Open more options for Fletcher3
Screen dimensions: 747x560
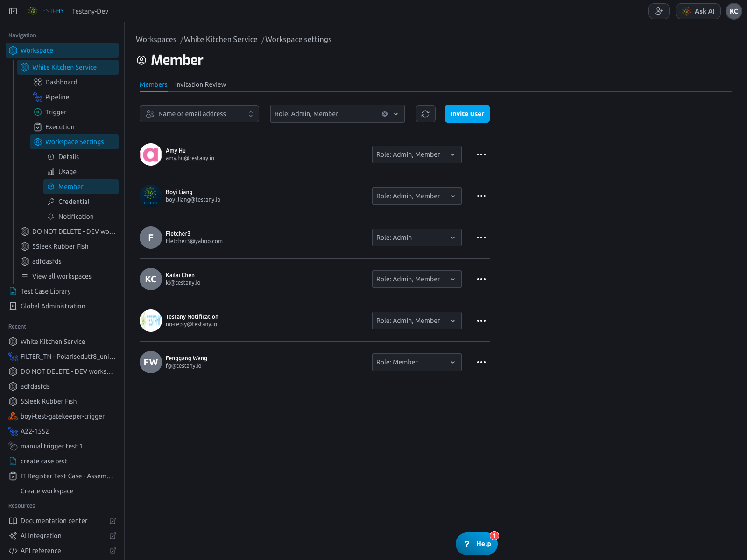481,238
